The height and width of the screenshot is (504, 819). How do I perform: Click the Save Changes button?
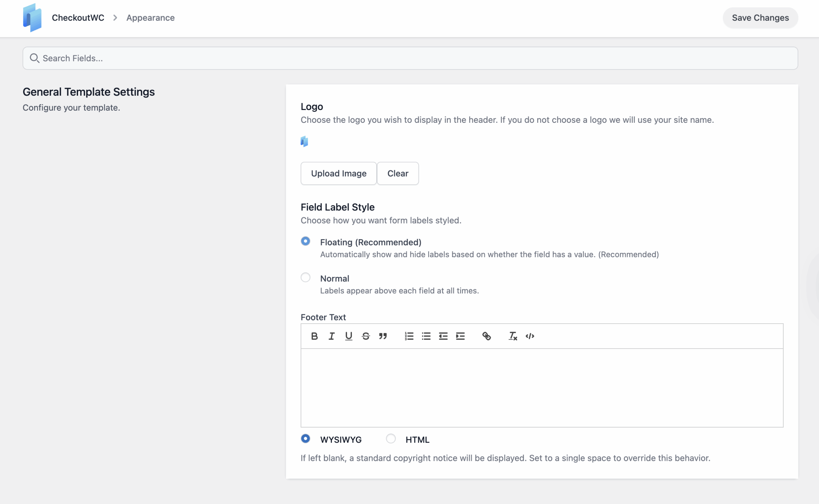(760, 18)
